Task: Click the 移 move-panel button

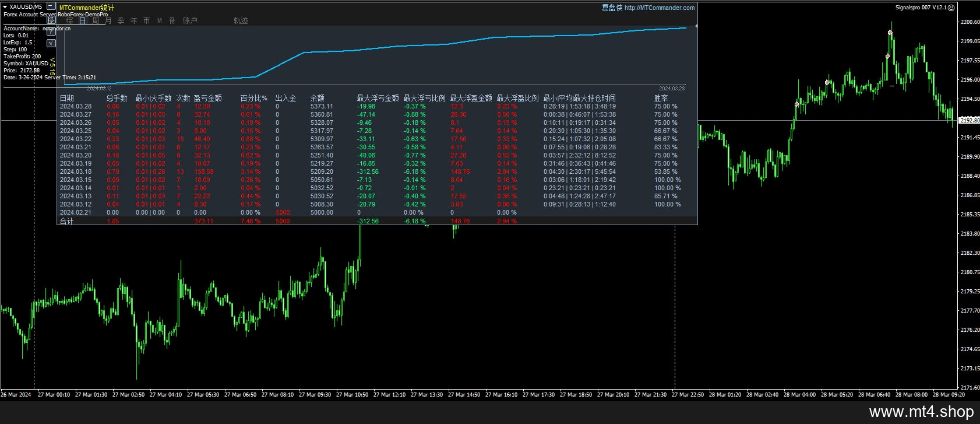Action: point(51,20)
